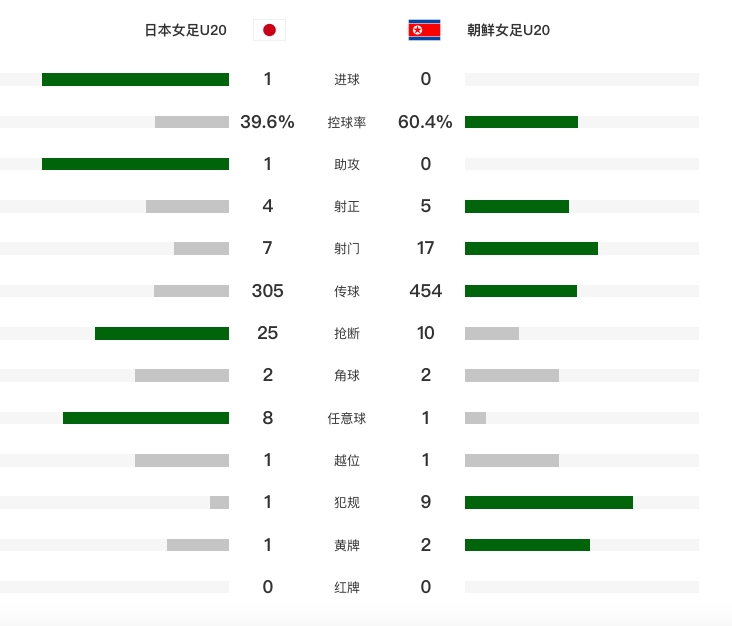This screenshot has width=732, height=626.
Task: Click Japan's green 任意球 bar
Action: pos(146,418)
